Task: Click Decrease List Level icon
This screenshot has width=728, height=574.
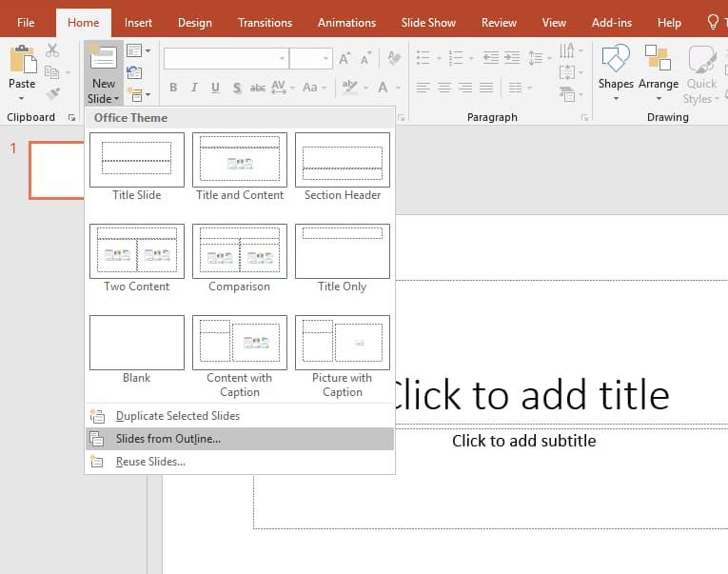Action: [491, 58]
